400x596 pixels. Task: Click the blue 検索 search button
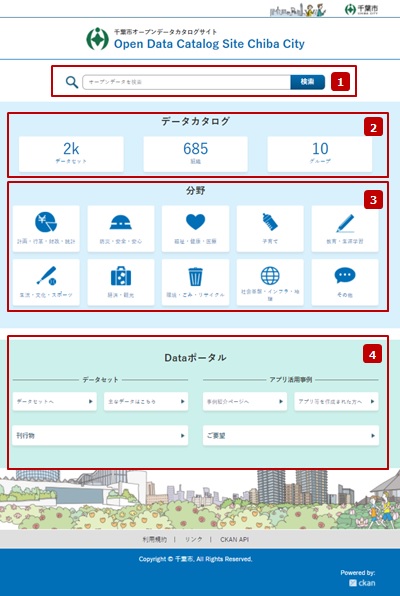pyautogui.click(x=308, y=82)
